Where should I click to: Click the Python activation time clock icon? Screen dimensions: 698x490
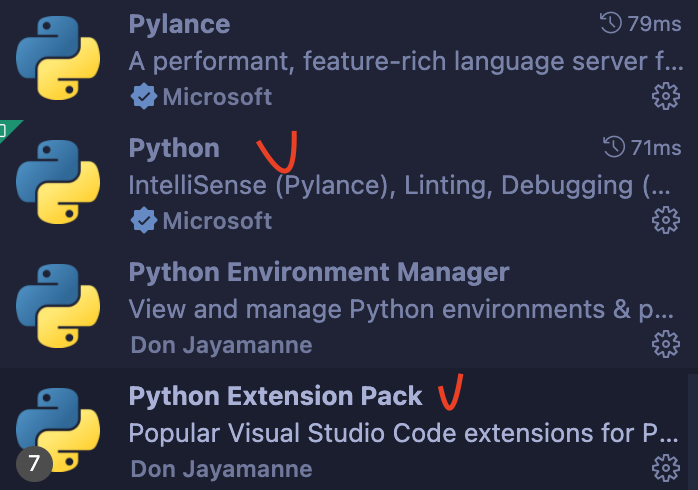614,147
